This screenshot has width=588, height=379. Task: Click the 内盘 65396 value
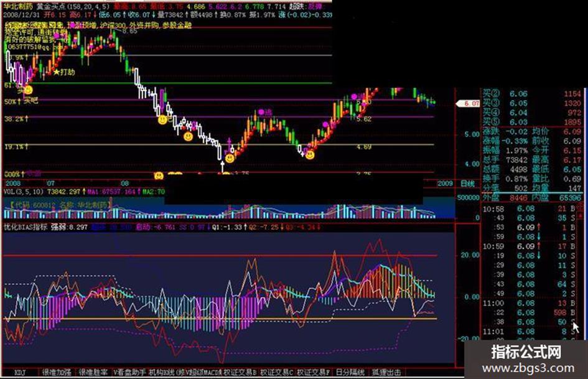pos(570,198)
